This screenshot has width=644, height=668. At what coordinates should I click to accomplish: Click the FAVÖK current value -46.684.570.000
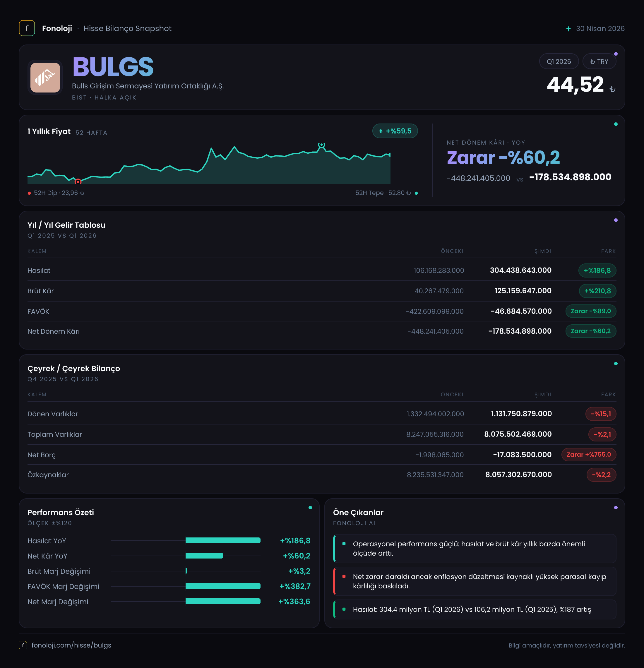[521, 311]
